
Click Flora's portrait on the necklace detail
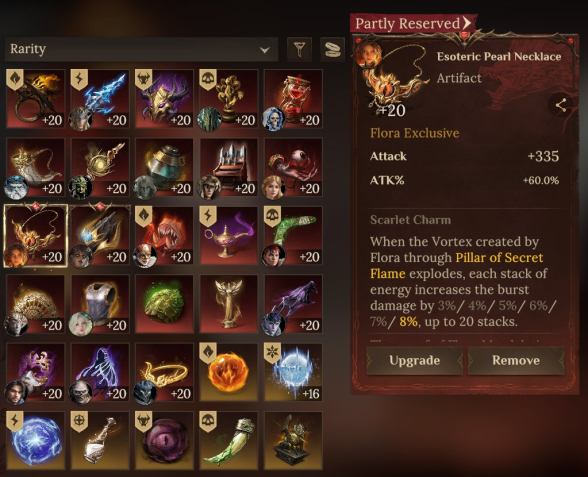click(368, 54)
